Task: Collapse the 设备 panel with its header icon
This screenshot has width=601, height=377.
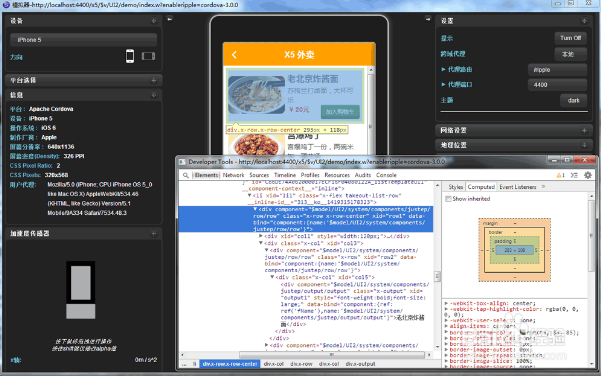Action: [x=154, y=21]
